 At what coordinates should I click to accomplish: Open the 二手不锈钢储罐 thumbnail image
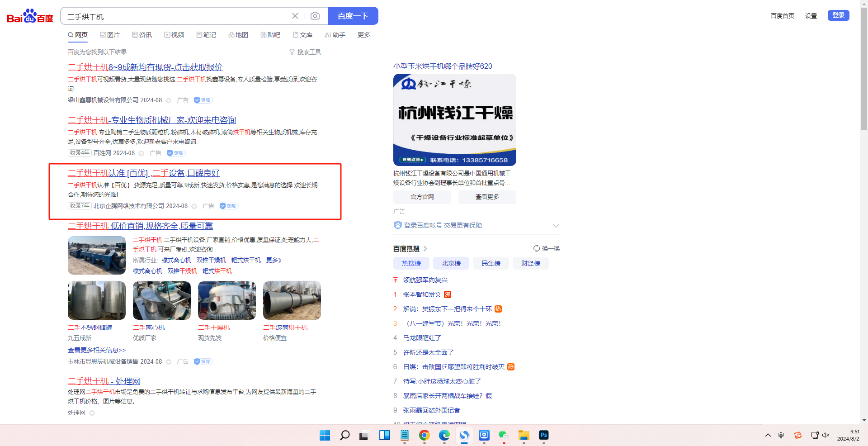click(97, 300)
